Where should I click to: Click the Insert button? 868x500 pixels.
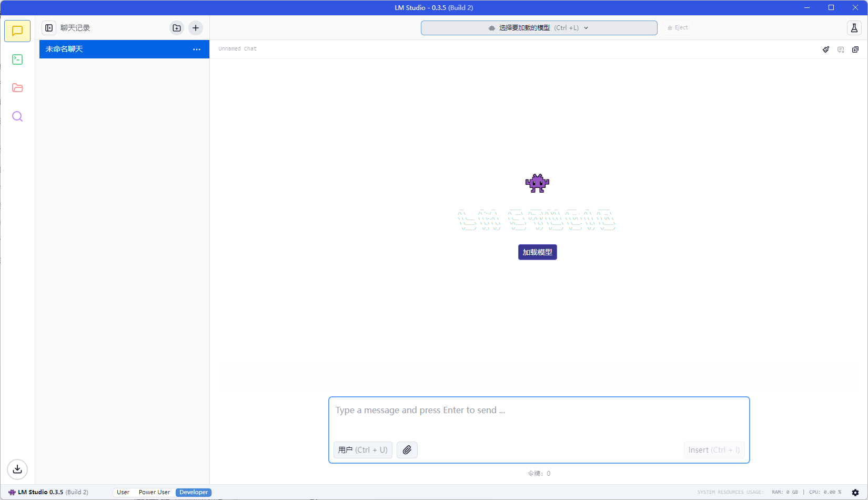pyautogui.click(x=714, y=450)
